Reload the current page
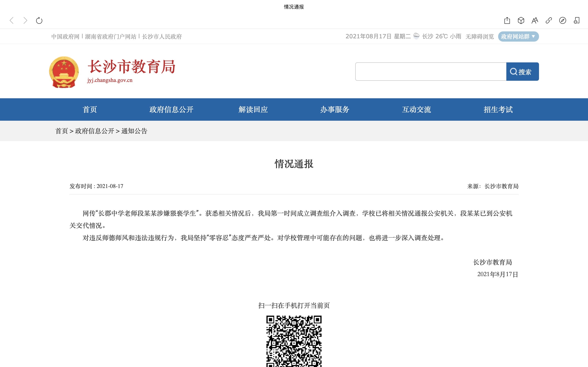 39,21
